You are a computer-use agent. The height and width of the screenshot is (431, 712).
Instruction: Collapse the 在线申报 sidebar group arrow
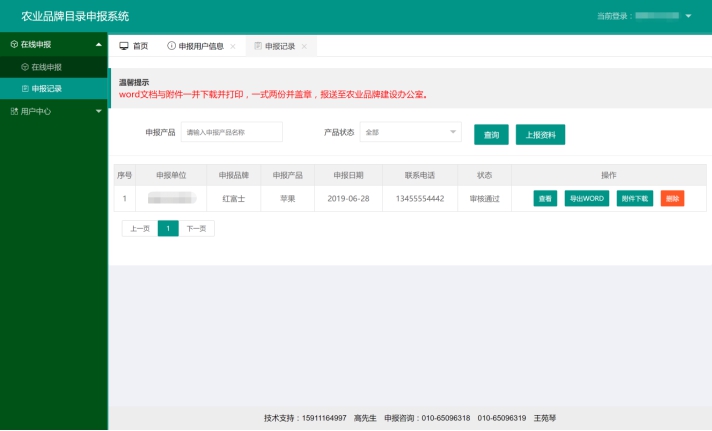(x=99, y=45)
